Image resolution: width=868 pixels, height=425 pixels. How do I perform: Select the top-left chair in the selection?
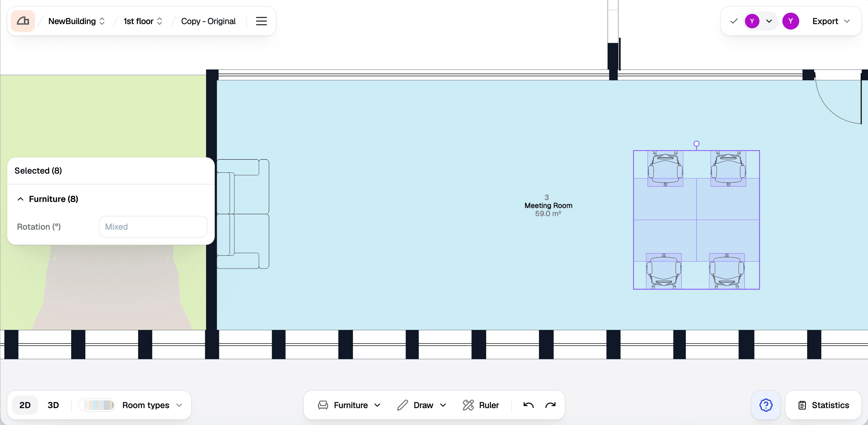pyautogui.click(x=665, y=168)
